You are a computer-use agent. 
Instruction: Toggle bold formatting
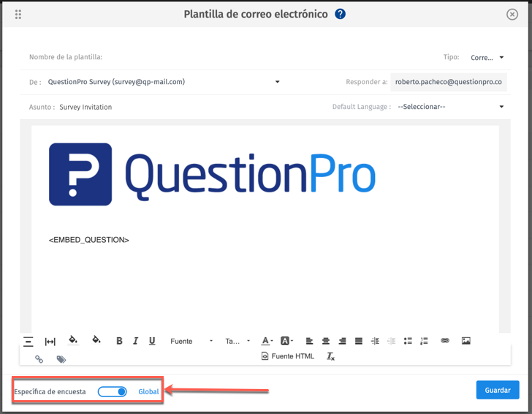coord(119,341)
